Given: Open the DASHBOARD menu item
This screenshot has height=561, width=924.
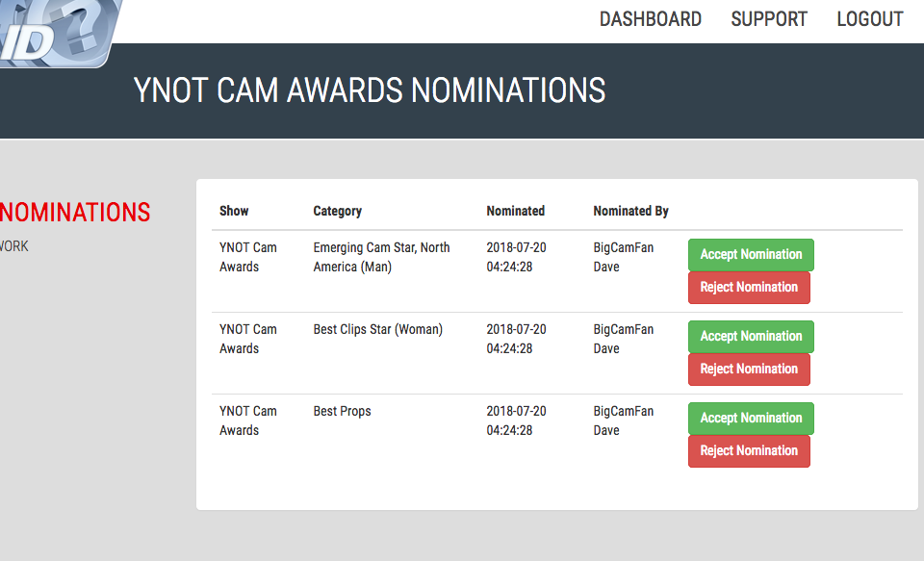Looking at the screenshot, I should [x=651, y=19].
